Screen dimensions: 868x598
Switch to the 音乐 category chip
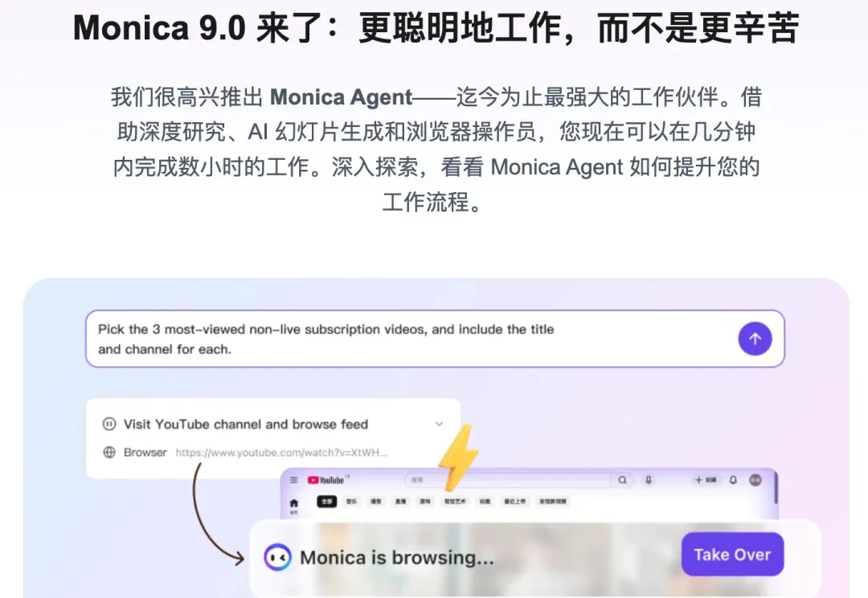pyautogui.click(x=350, y=502)
